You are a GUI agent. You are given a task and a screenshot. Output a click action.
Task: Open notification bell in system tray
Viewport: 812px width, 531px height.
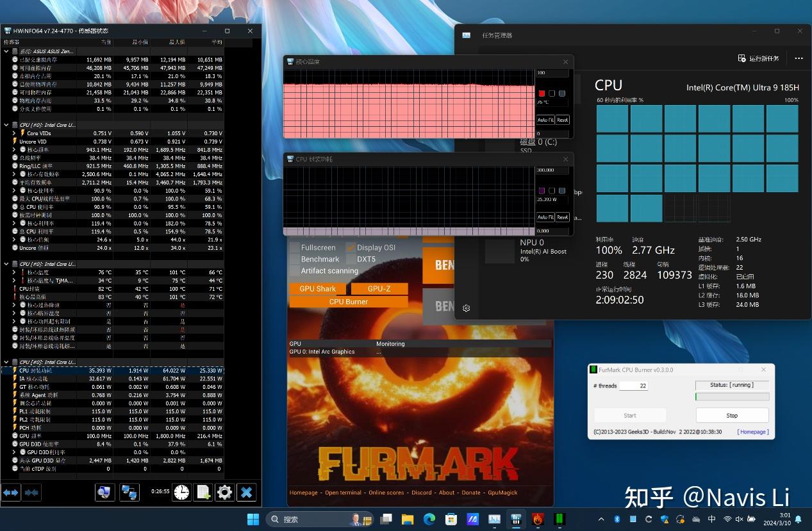click(x=799, y=519)
